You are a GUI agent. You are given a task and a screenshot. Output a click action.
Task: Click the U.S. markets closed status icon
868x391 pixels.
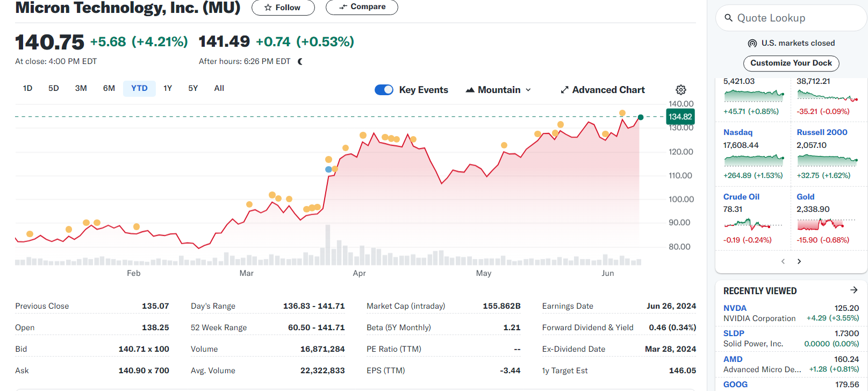[752, 43]
